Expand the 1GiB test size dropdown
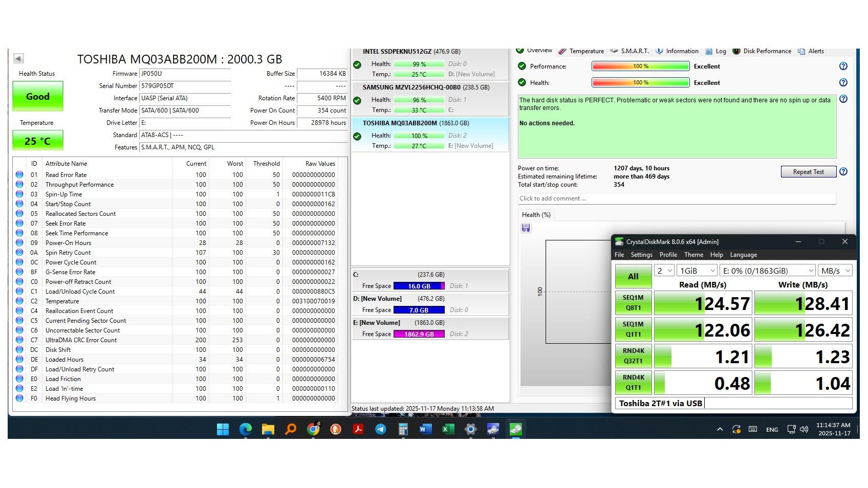The image size is (868, 488). point(697,271)
